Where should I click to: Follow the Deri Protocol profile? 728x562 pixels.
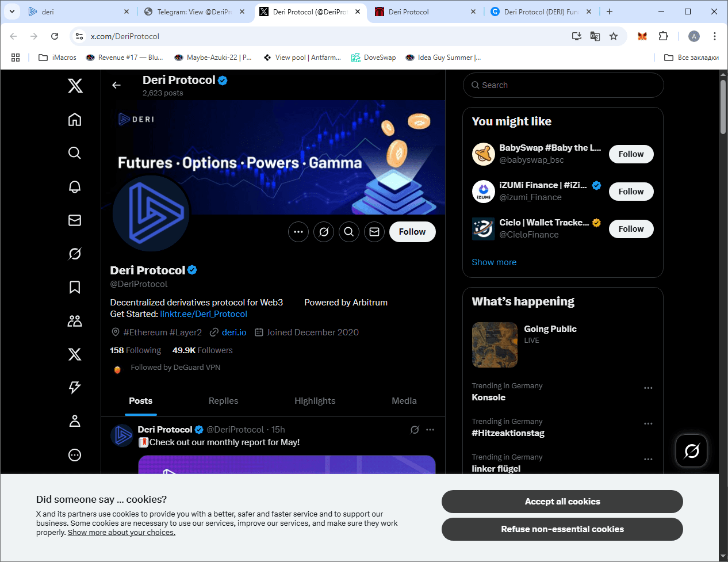[x=412, y=232]
